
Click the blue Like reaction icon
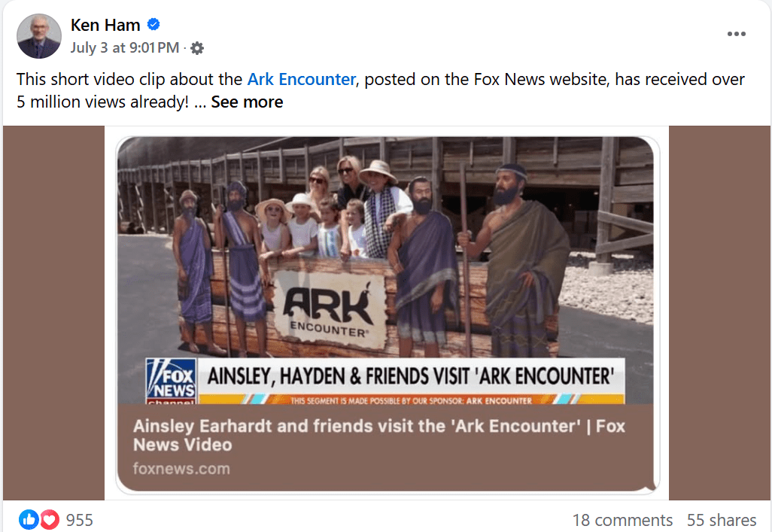point(29,519)
